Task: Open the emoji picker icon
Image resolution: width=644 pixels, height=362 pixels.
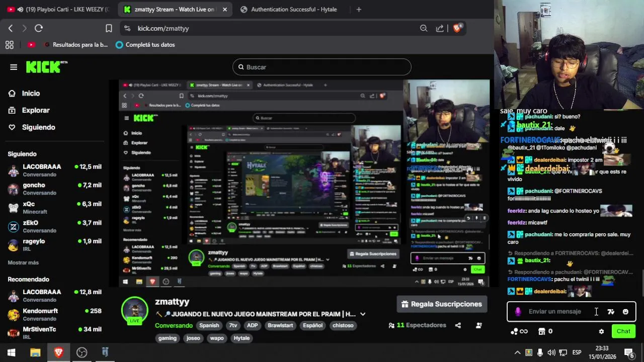Action: click(625, 312)
